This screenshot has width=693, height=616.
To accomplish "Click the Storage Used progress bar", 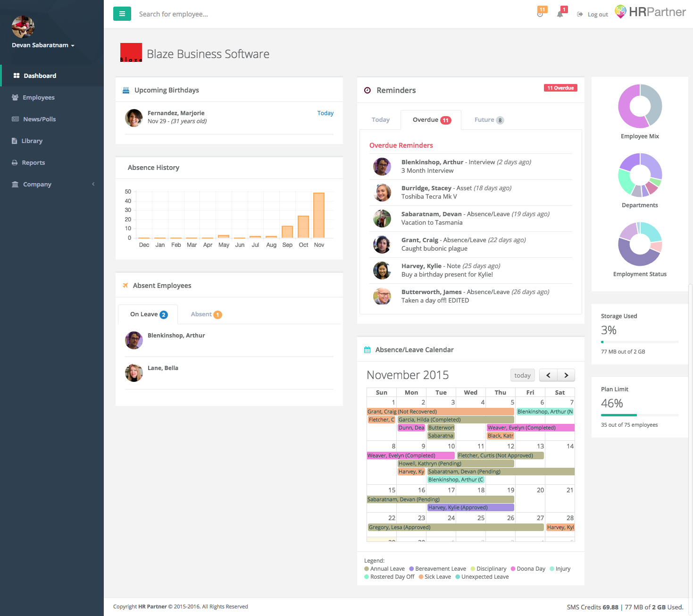I will click(x=640, y=342).
